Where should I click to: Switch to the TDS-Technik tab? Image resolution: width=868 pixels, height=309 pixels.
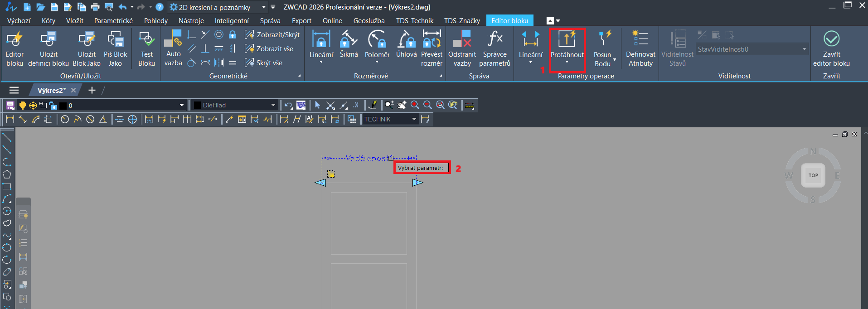[x=414, y=21]
